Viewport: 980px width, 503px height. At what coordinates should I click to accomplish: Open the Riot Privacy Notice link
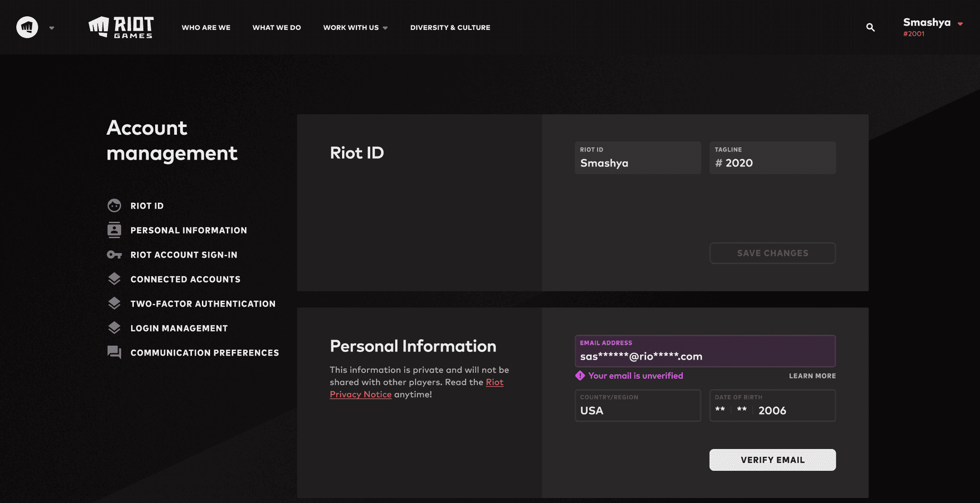(x=361, y=394)
